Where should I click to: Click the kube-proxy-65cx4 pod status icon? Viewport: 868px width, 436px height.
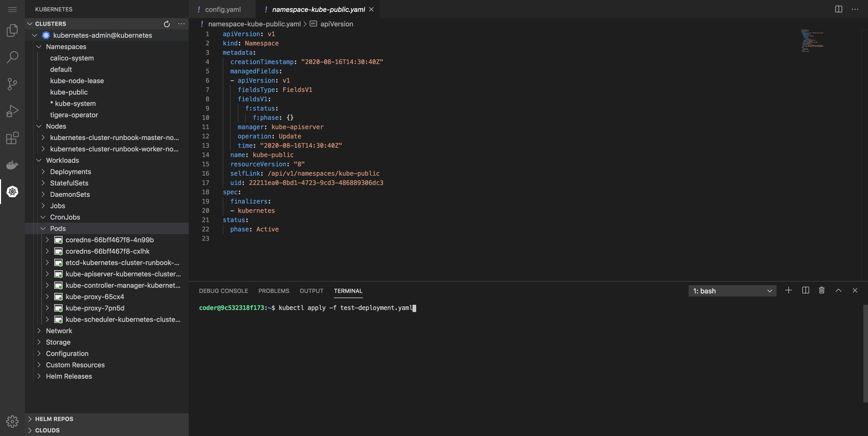(x=59, y=297)
